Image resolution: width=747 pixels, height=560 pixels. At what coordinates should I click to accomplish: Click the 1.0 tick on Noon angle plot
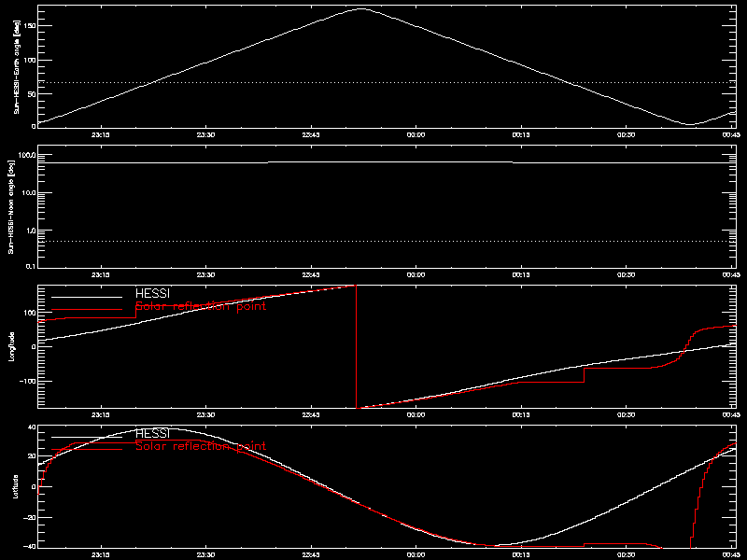pos(31,231)
